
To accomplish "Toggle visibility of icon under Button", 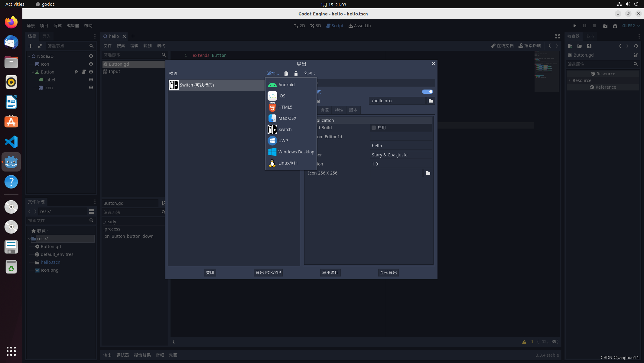I will click(91, 87).
